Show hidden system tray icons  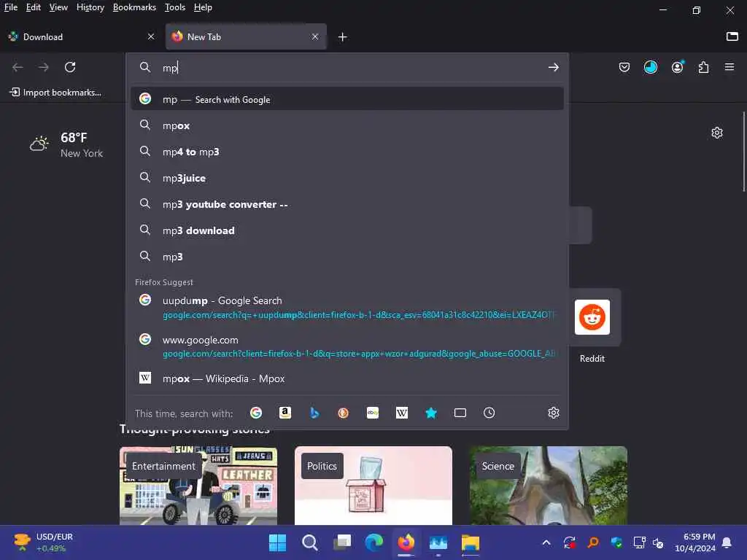[x=546, y=542]
